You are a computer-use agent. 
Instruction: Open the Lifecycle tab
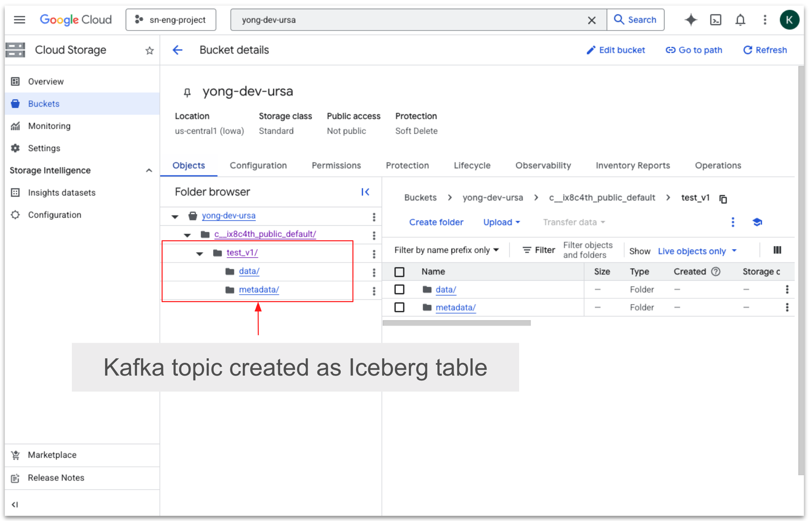click(x=472, y=165)
